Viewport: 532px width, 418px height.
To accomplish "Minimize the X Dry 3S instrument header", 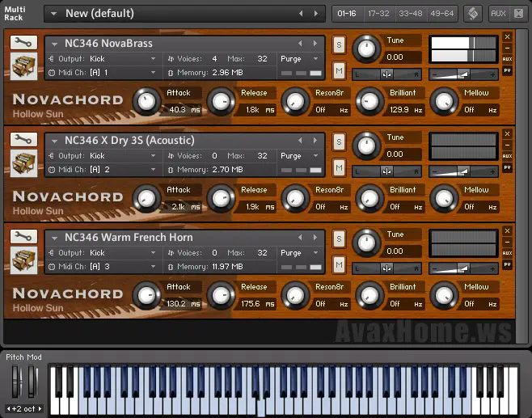I will (507, 145).
